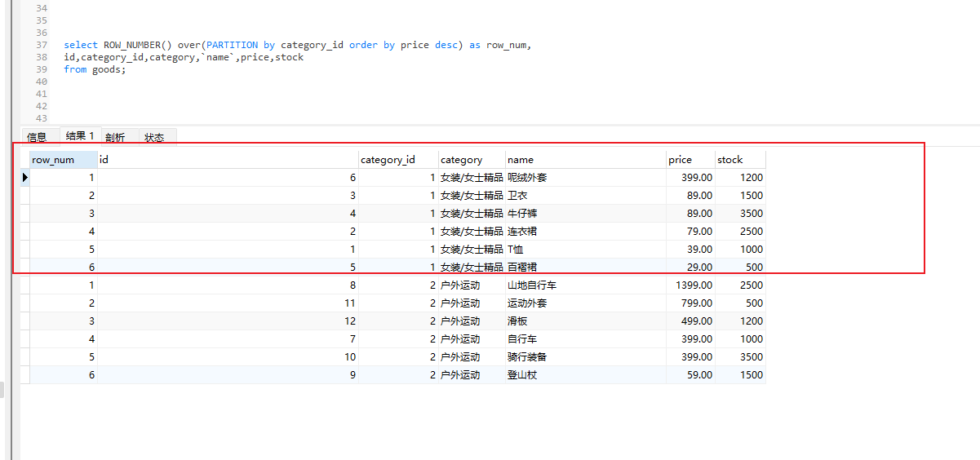Screen dimensions: 980x460
Task: Click the name column header
Action: click(x=586, y=160)
